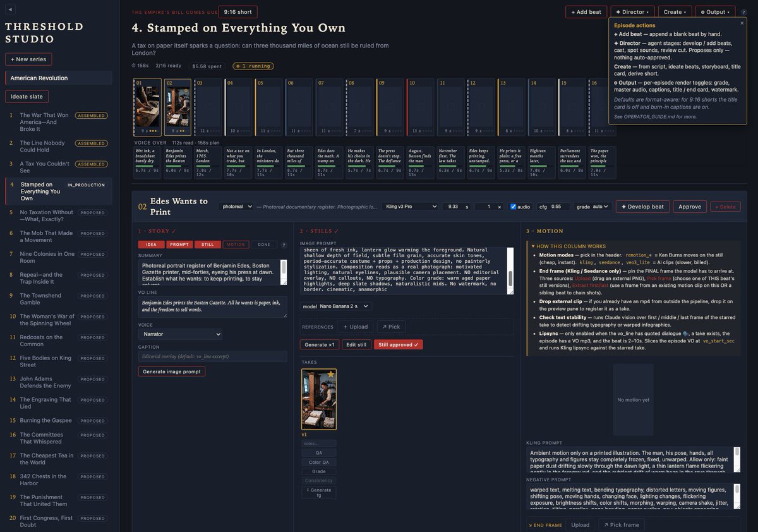Click the 9:16 short format button
Image resolution: width=758 pixels, height=532 pixels.
238,11
